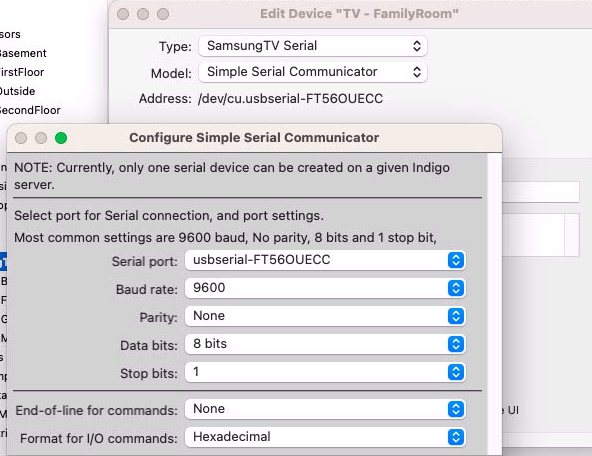592x456 pixels.
Task: Click the green zoom button of Configure dialog
Action: [x=61, y=138]
